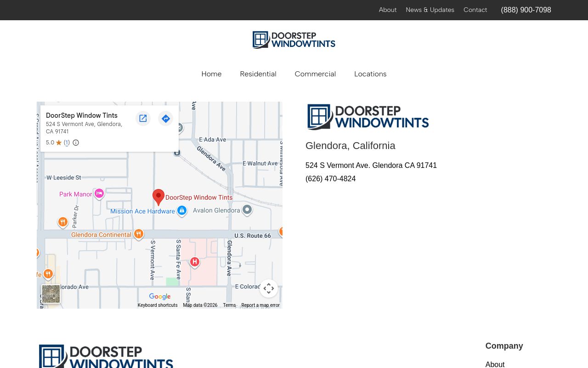The height and width of the screenshot is (368, 588).
Task: Click DoorStep Window Tints title in map card
Action: click(x=82, y=115)
